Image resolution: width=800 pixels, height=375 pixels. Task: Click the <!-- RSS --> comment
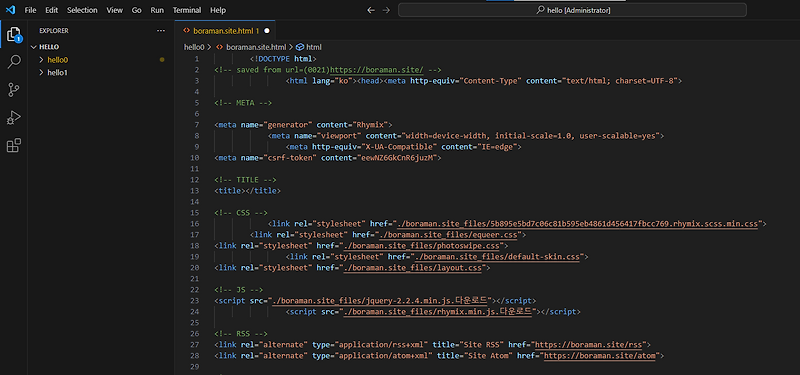point(241,334)
